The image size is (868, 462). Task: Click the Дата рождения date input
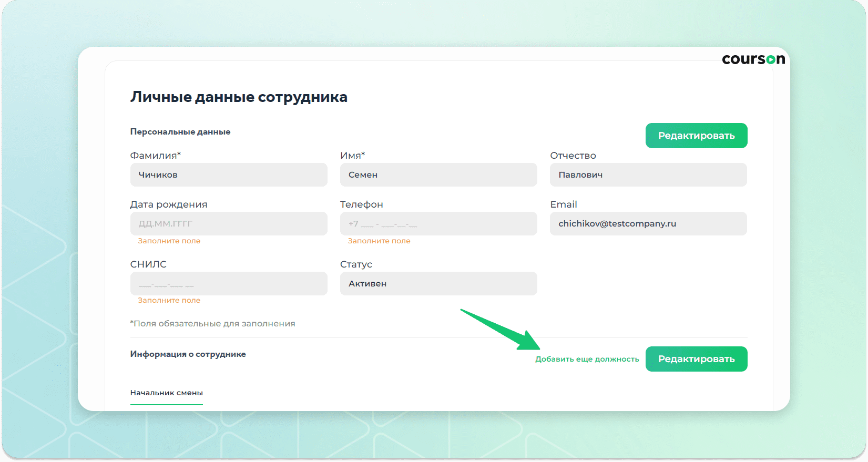tap(229, 224)
